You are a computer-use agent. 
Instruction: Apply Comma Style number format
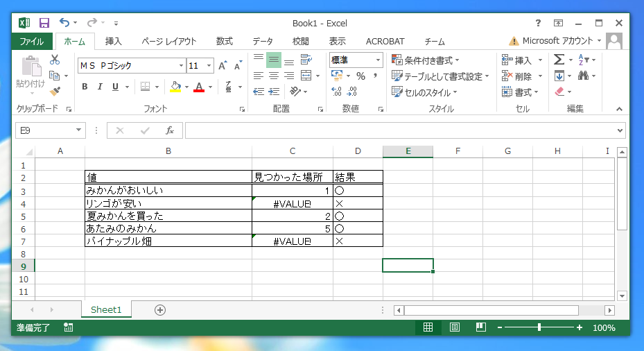(x=375, y=76)
